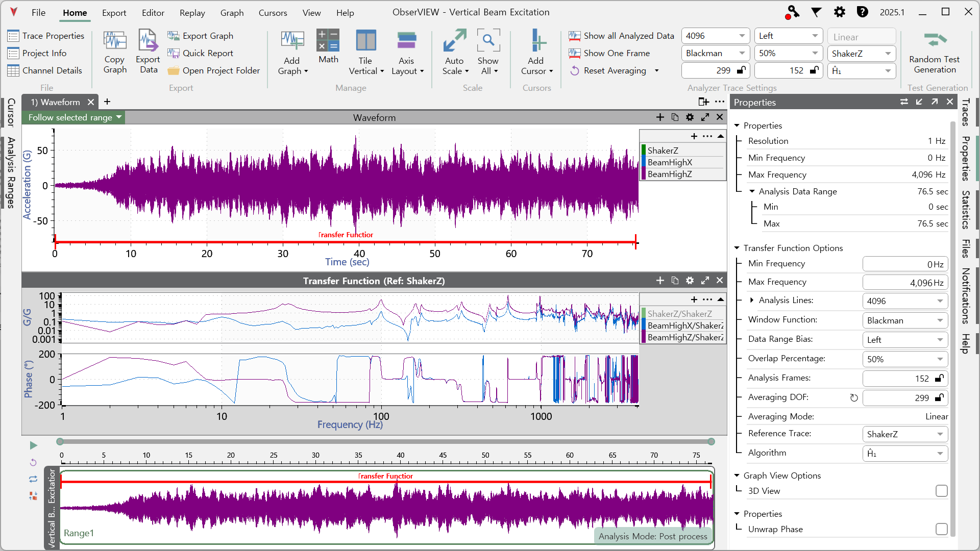Open Waveform graph settings gear
The width and height of the screenshot is (980, 551).
[690, 117]
